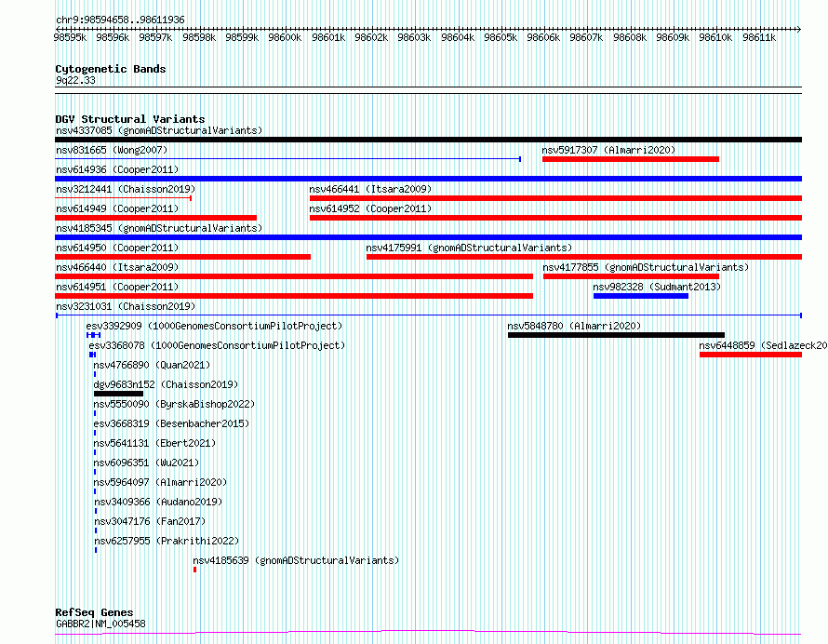828x644 pixels.
Task: Click the black nsv4337085 variant bar
Action: pos(428,140)
